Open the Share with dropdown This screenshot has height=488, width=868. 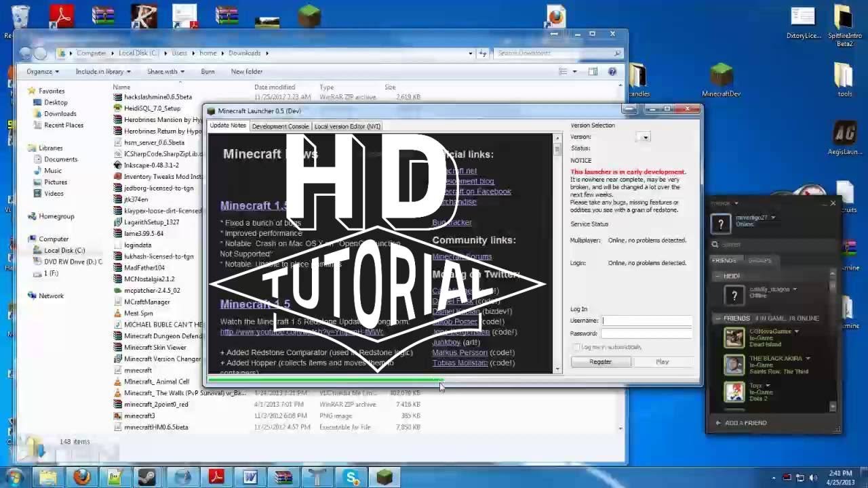coord(165,71)
